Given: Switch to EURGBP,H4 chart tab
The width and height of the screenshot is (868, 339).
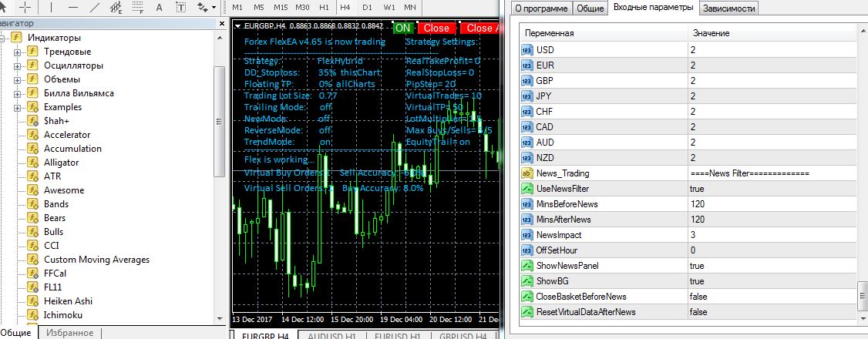Looking at the screenshot, I should coord(265,335).
